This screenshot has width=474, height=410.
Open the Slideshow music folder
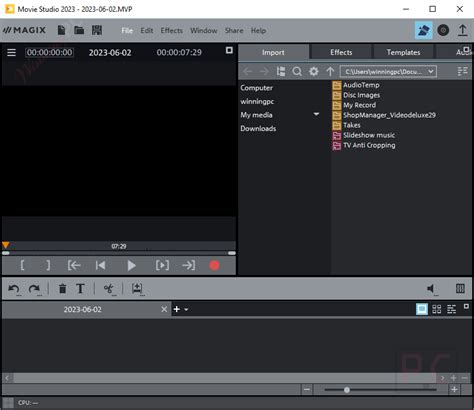[x=364, y=135]
